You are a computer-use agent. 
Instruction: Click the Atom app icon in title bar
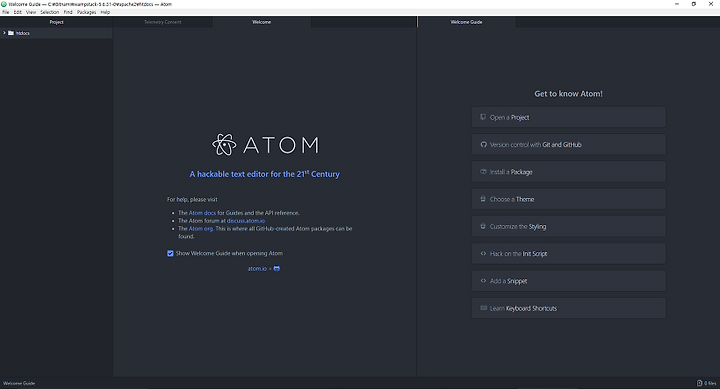[4, 4]
